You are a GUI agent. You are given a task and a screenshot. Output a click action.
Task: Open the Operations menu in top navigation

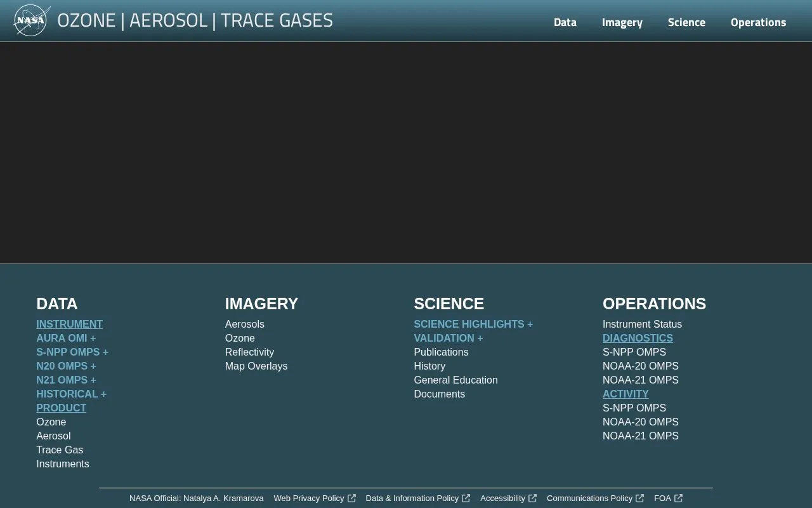point(758,22)
